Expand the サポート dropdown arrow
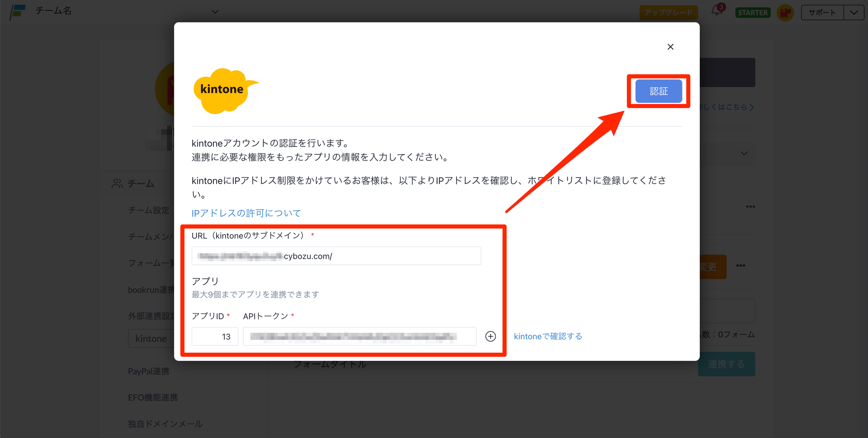The width and height of the screenshot is (868, 438). [x=854, y=12]
